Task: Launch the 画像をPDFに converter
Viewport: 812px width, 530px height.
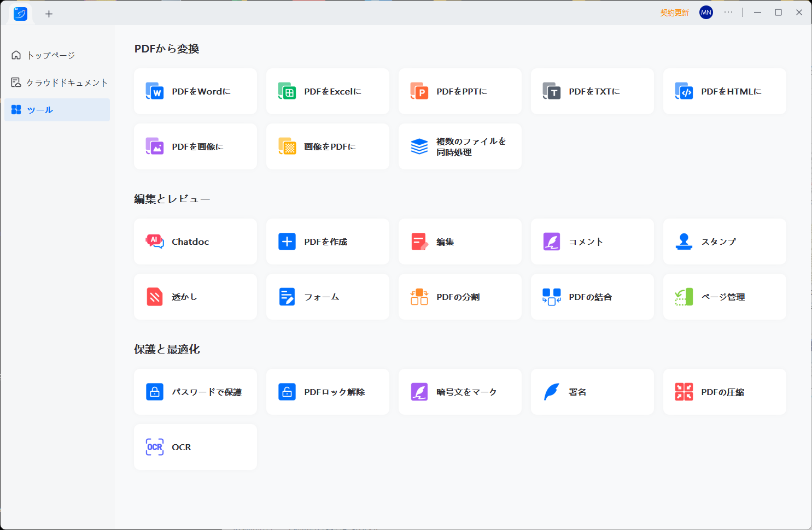Action: click(328, 146)
